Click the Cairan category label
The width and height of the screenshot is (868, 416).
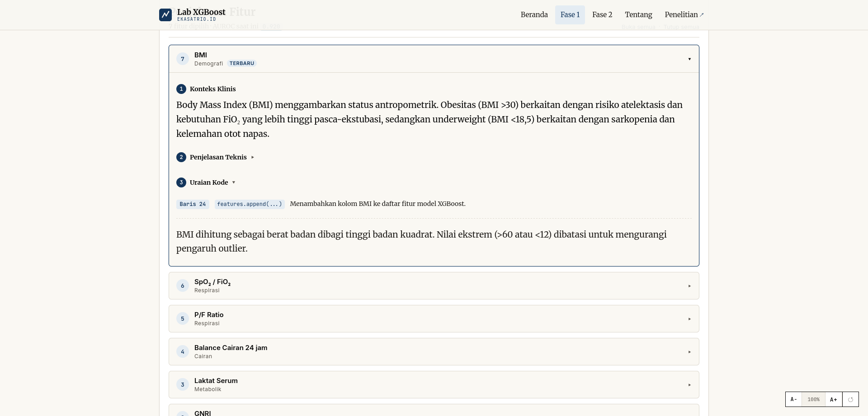pos(203,356)
